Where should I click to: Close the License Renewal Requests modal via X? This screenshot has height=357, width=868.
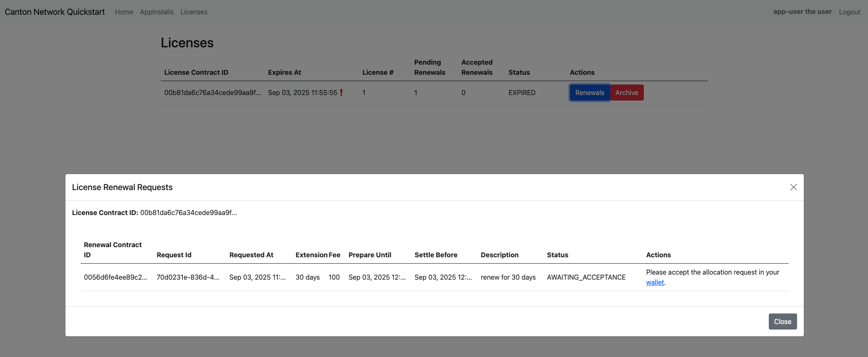point(793,187)
